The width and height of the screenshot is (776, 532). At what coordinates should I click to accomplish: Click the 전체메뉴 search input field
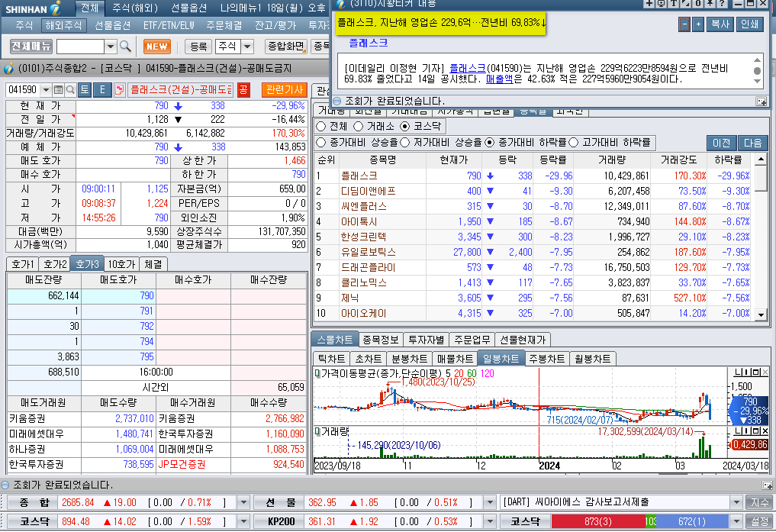pyautogui.click(x=81, y=47)
